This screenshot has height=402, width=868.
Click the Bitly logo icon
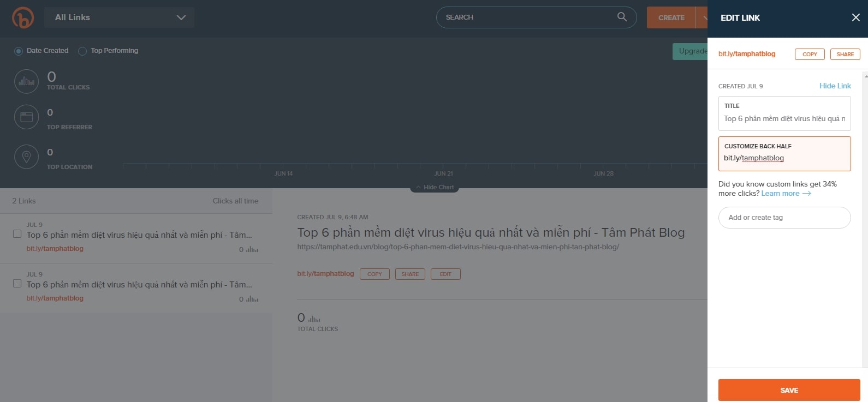(23, 18)
